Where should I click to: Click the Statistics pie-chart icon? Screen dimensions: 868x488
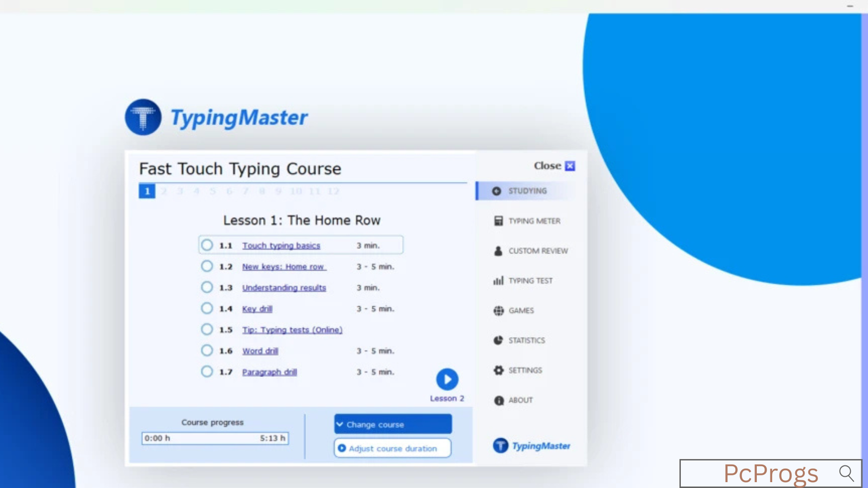point(498,340)
